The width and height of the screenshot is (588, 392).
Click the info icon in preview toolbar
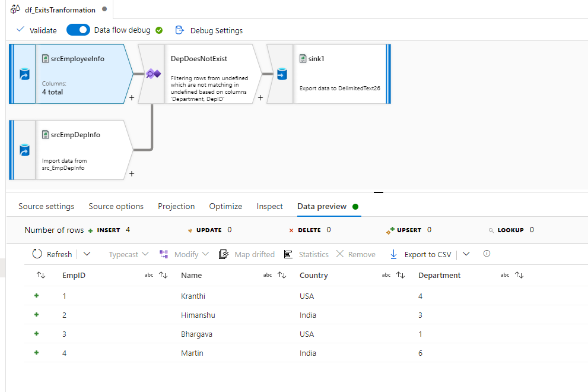tap(487, 254)
